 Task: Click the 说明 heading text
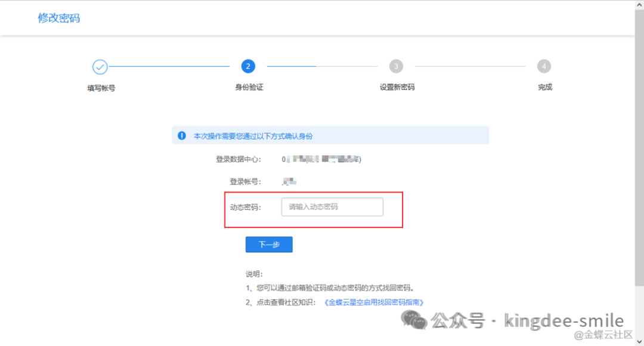point(254,274)
